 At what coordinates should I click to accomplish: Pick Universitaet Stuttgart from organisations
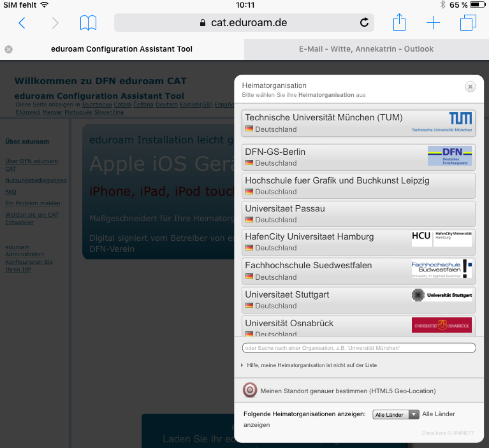point(358,300)
